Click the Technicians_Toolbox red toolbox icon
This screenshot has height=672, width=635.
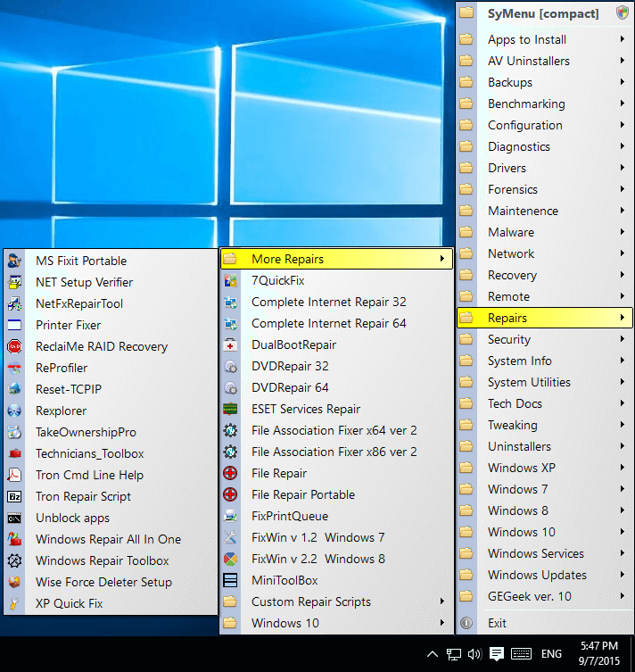(14, 453)
